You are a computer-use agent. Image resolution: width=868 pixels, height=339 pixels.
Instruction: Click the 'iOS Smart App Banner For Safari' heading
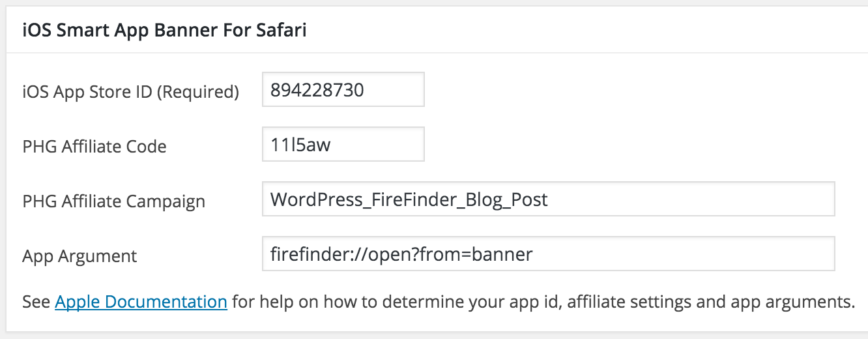(164, 31)
